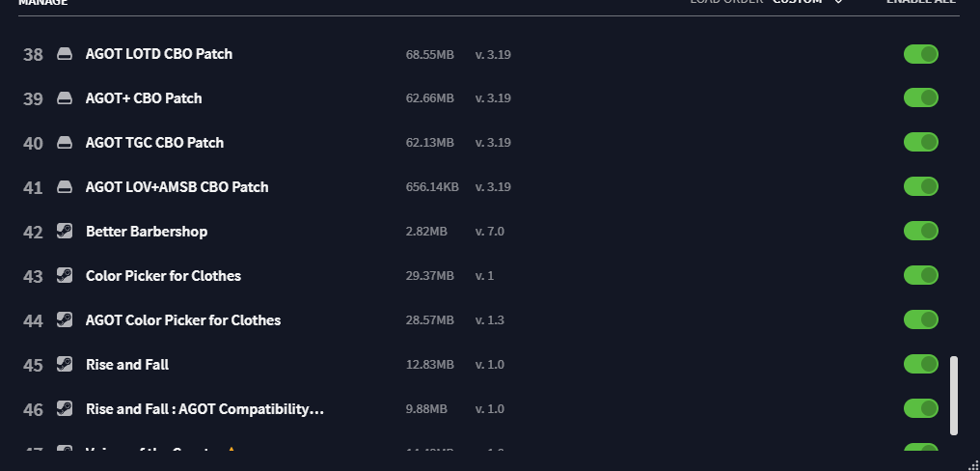Screen dimensions: 980x471
Task: Click the 28.57MB file size value
Action: pos(430,320)
